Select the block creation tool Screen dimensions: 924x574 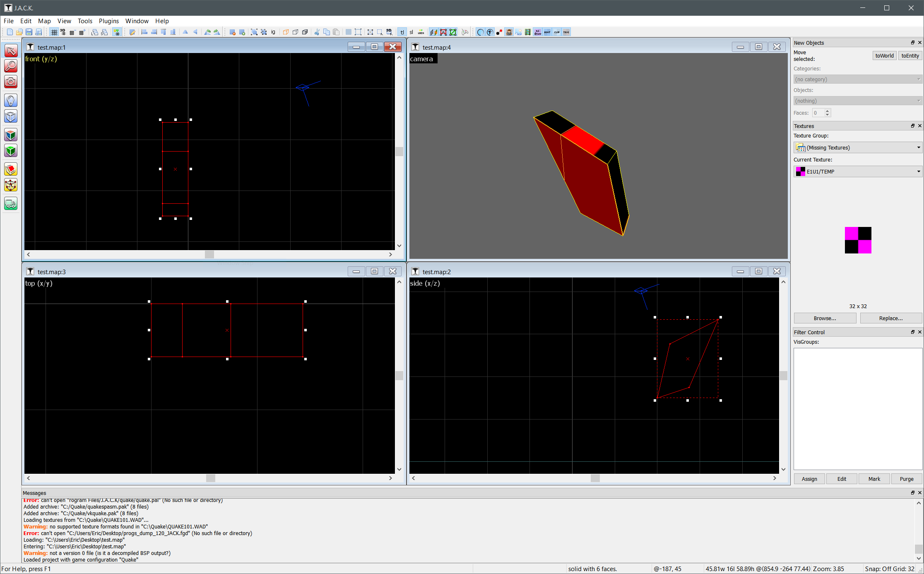(x=11, y=116)
